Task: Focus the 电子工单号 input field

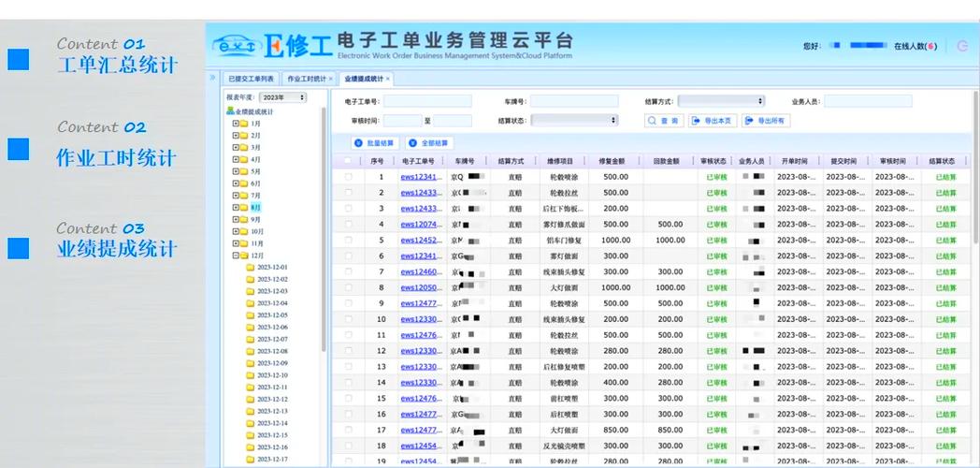Action: (x=427, y=101)
